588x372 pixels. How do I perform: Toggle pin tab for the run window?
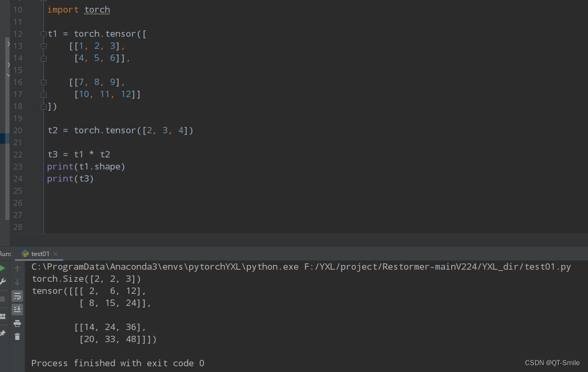[3, 334]
